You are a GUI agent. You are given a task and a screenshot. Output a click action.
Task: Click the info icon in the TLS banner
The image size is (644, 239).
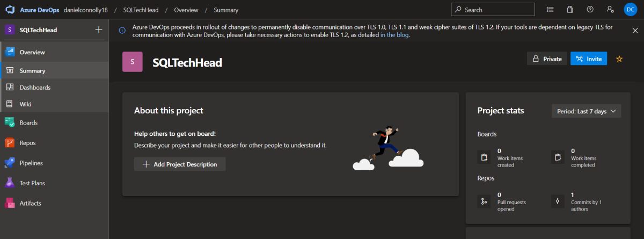(x=122, y=31)
